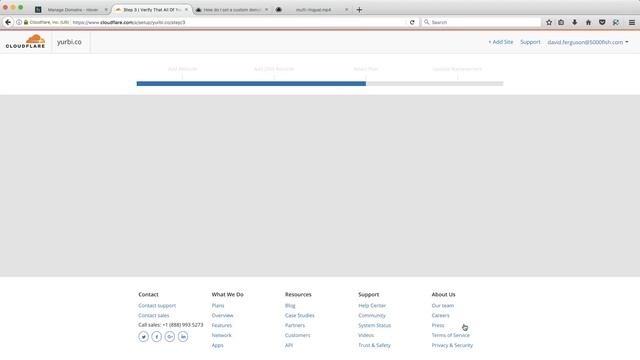640x360 pixels.
Task: Open the downloads arrow icon
Action: [575, 22]
